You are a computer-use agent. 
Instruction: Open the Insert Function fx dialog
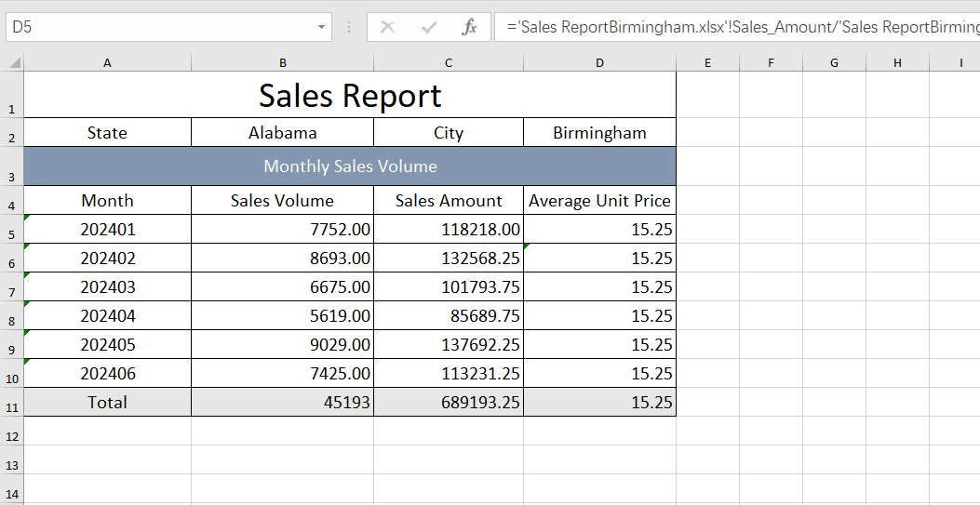[x=469, y=28]
